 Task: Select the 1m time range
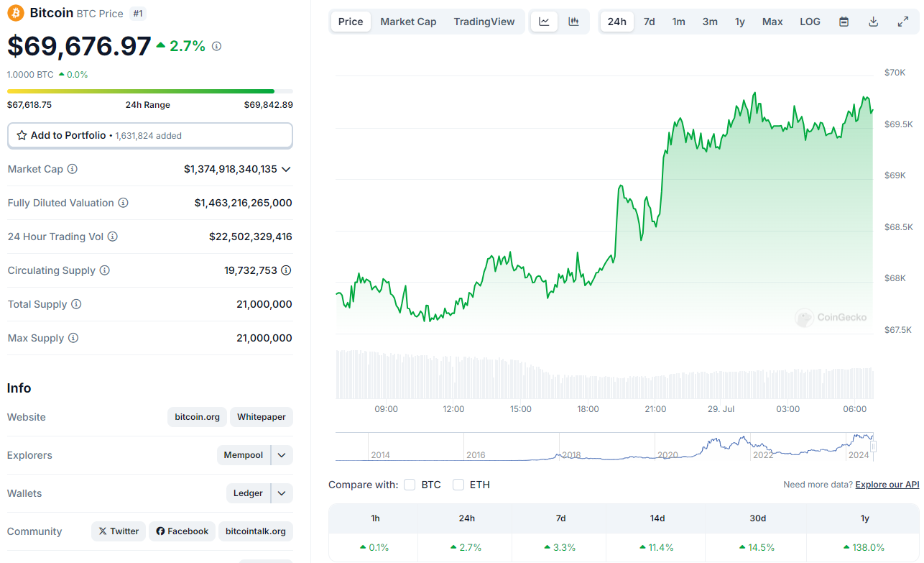pos(678,22)
